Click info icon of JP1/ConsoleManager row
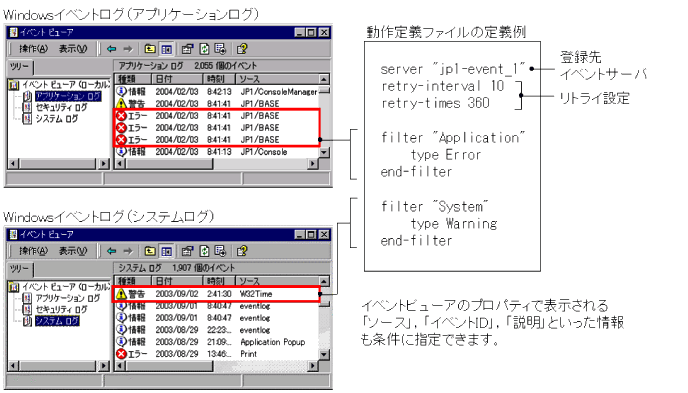The width and height of the screenshot is (688, 393). click(121, 91)
